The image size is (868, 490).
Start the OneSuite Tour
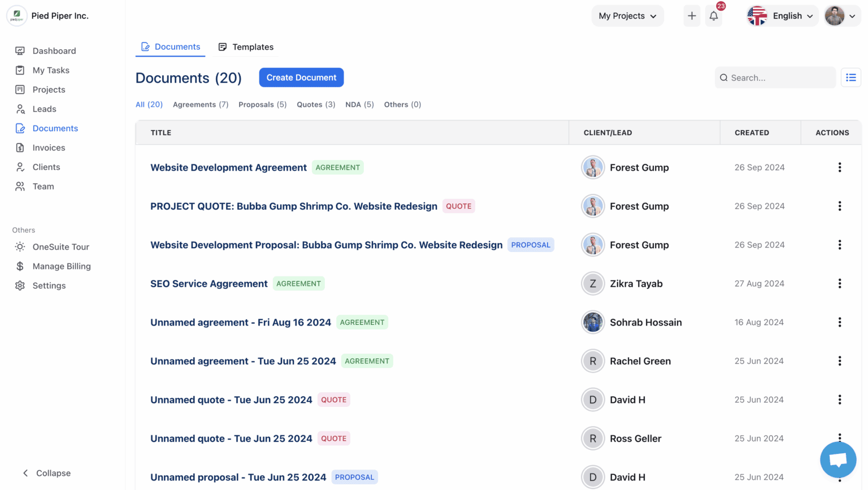point(62,247)
